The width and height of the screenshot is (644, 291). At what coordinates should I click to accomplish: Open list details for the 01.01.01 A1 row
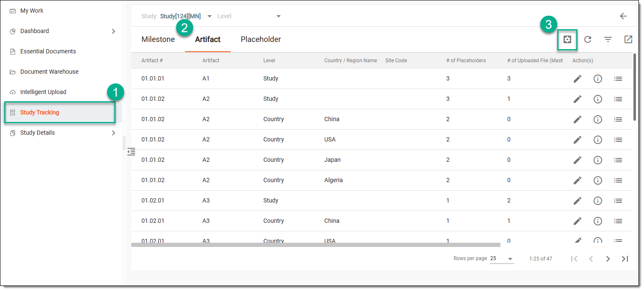618,79
